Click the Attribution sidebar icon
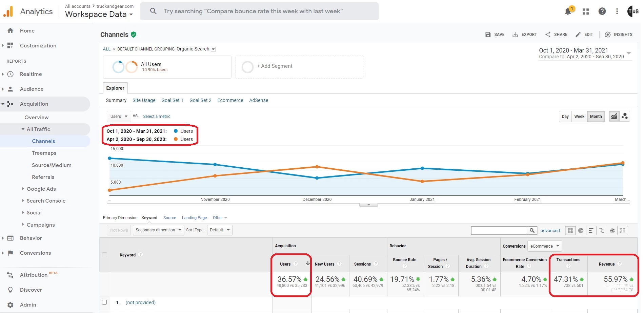This screenshot has height=313, width=644. [x=11, y=275]
